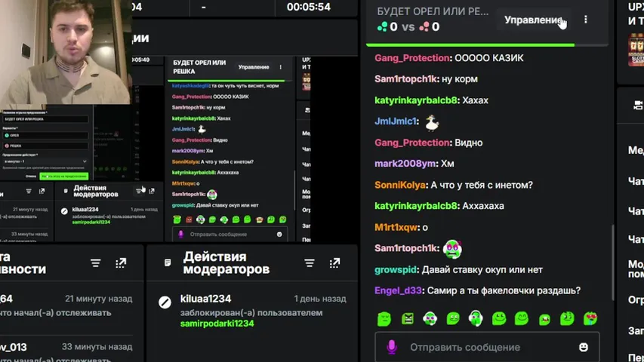Viewport: 644px width, 362px height.
Task: Click the green start prediction button in preview
Action: [63, 176]
